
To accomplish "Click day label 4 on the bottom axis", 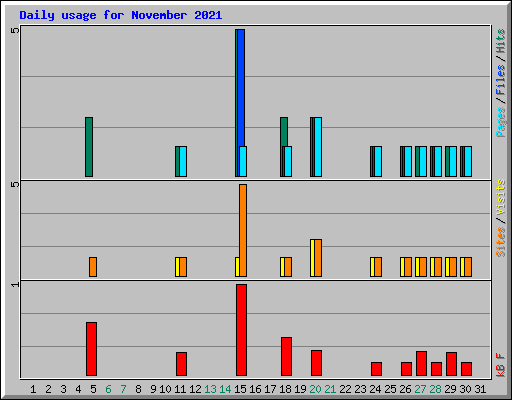I will pyautogui.click(x=78, y=389).
